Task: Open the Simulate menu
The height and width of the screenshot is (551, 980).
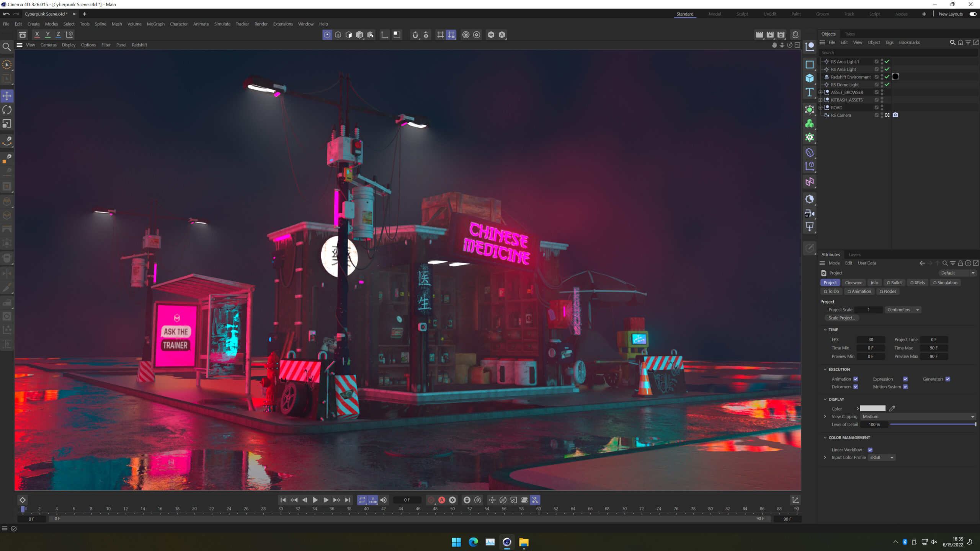Action: click(x=222, y=24)
